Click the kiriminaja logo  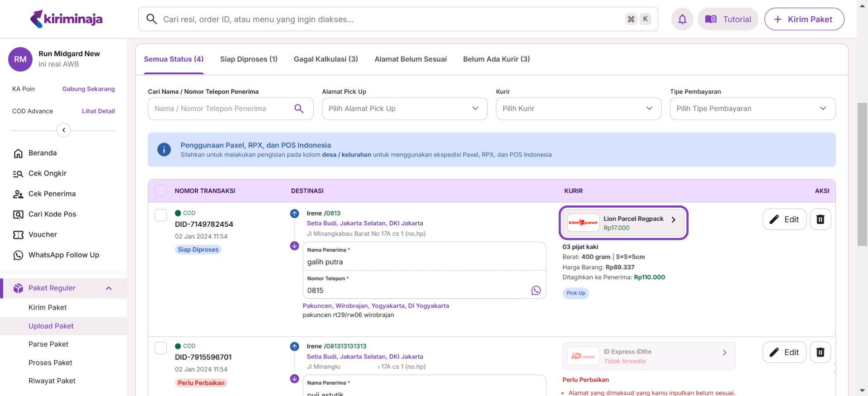[66, 19]
